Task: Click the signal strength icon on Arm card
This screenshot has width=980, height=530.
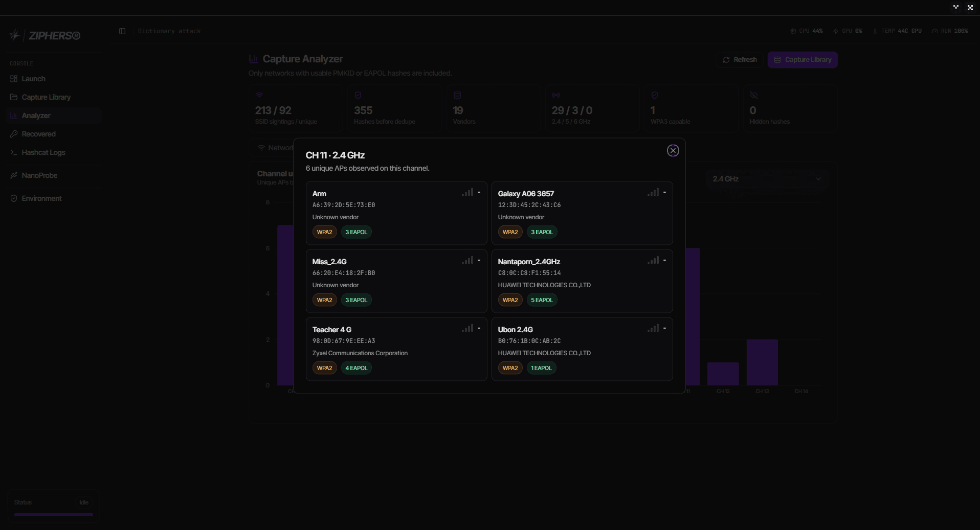Action: pyautogui.click(x=467, y=193)
